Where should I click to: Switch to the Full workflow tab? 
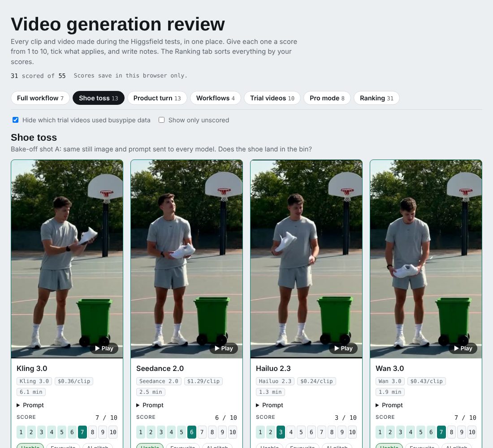pyautogui.click(x=40, y=98)
